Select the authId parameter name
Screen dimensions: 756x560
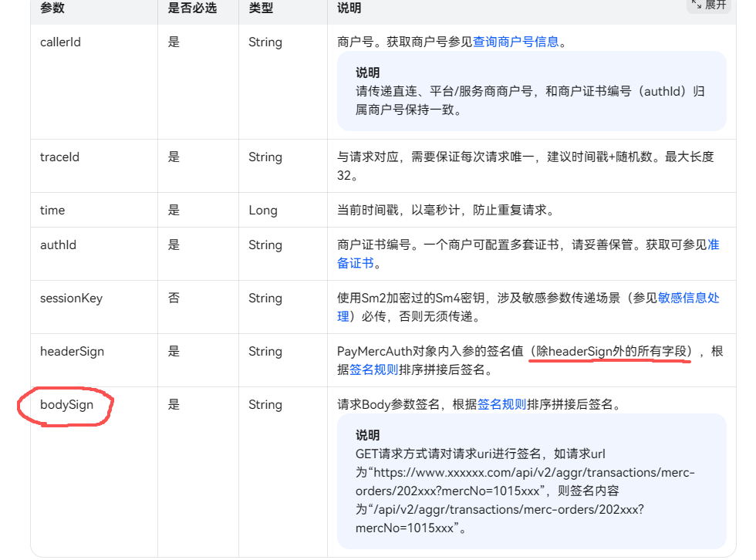click(x=58, y=245)
